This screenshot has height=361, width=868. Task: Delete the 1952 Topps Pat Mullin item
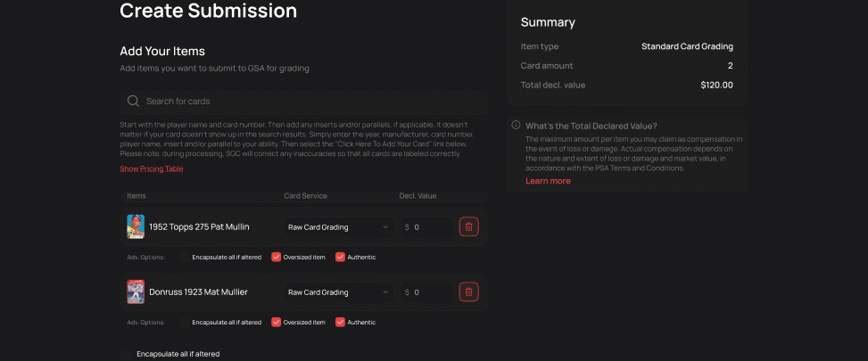[x=468, y=227]
